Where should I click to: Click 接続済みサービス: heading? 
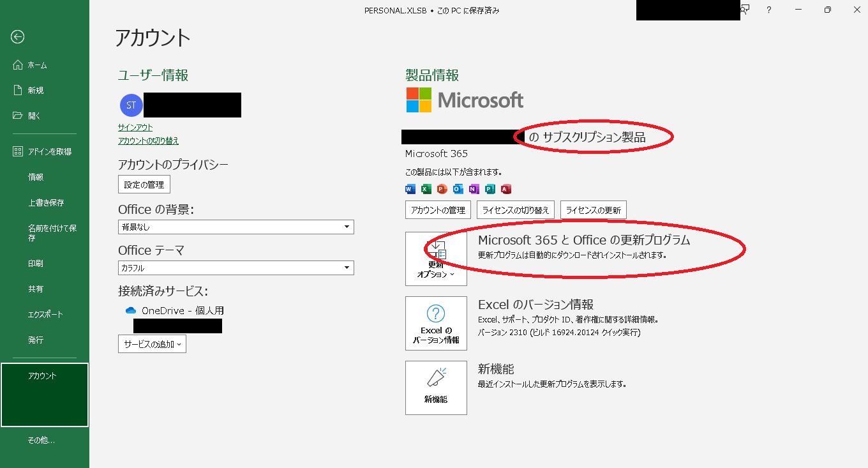pyautogui.click(x=163, y=291)
